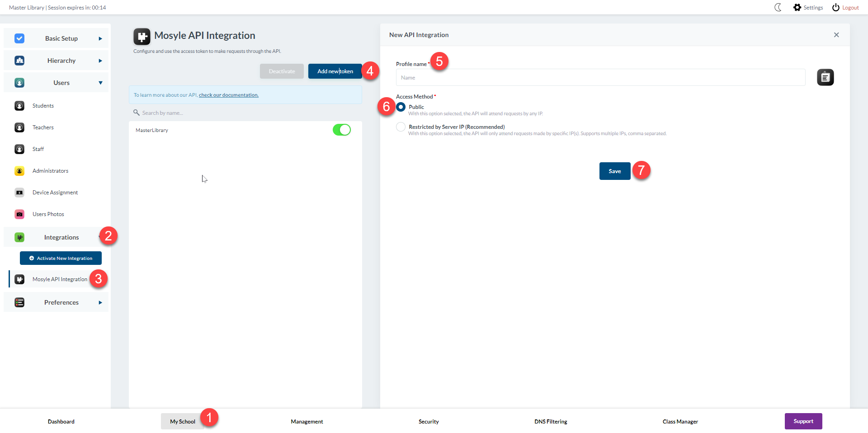
Task: Open Users Photos in the sidebar
Action: click(48, 214)
